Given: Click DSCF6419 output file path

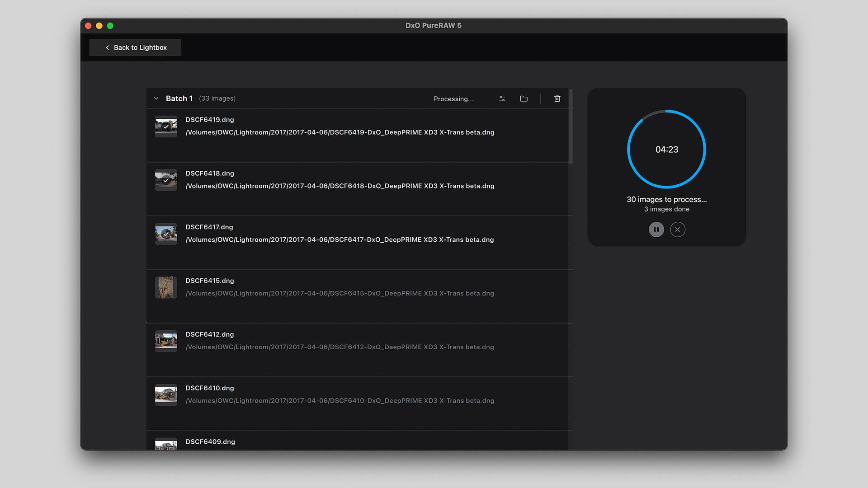Looking at the screenshot, I should click(340, 132).
